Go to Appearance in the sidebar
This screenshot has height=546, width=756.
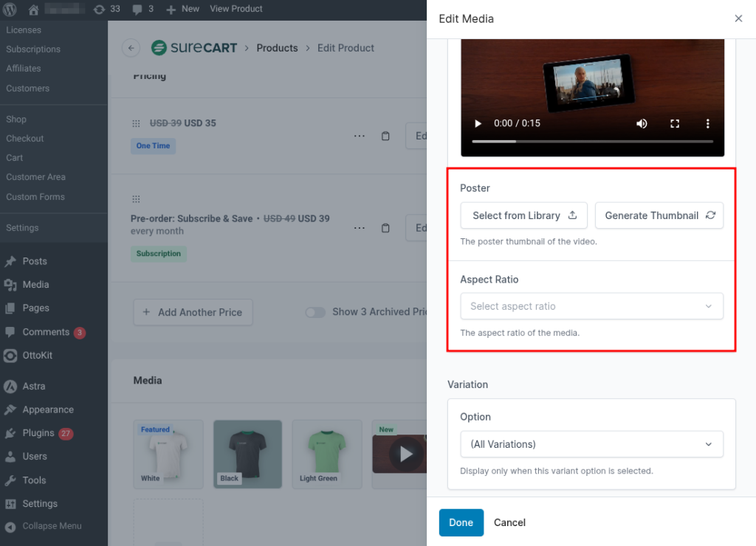pyautogui.click(x=47, y=409)
